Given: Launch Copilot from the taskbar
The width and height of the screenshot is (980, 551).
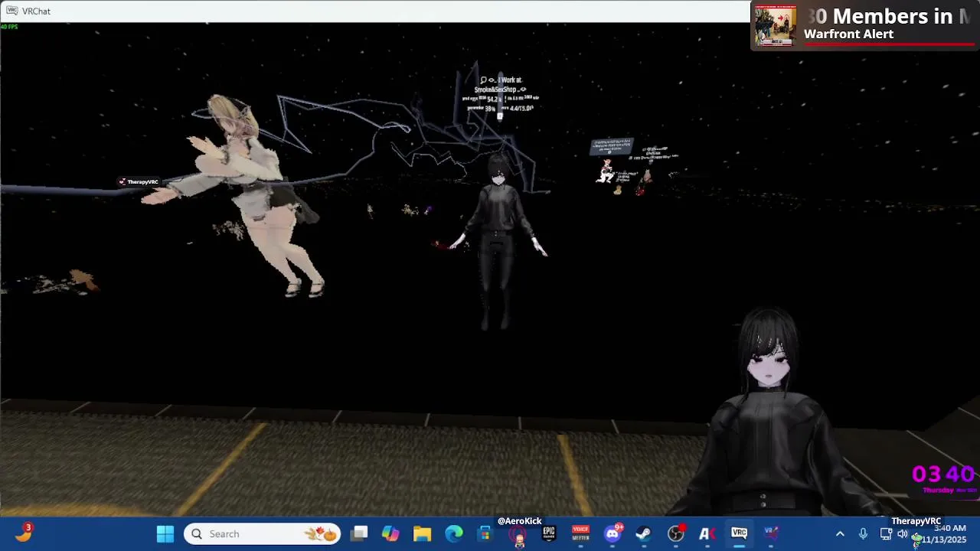Looking at the screenshot, I should pyautogui.click(x=390, y=533).
